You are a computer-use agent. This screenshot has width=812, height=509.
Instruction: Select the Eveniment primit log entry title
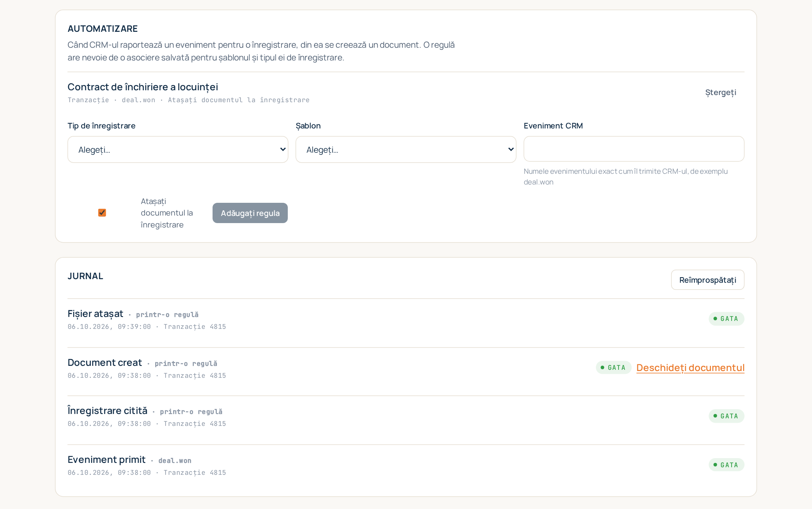coord(107,460)
